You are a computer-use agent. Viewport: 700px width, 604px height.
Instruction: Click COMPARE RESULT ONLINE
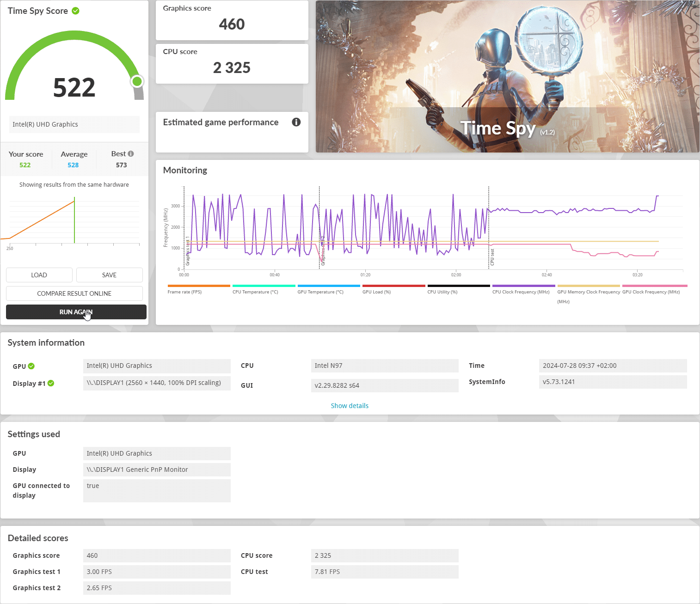point(74,293)
